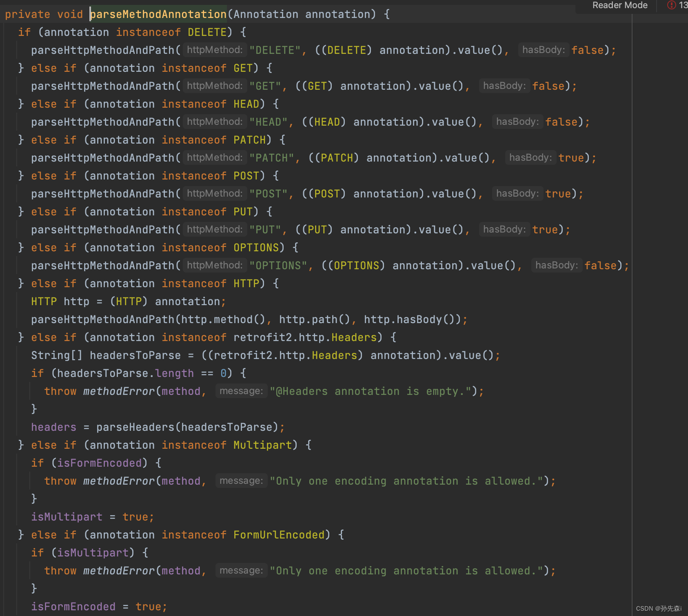Image resolution: width=688 pixels, height=616 pixels.
Task: Open the error inspections indicator icon
Action: pyautogui.click(x=671, y=5)
